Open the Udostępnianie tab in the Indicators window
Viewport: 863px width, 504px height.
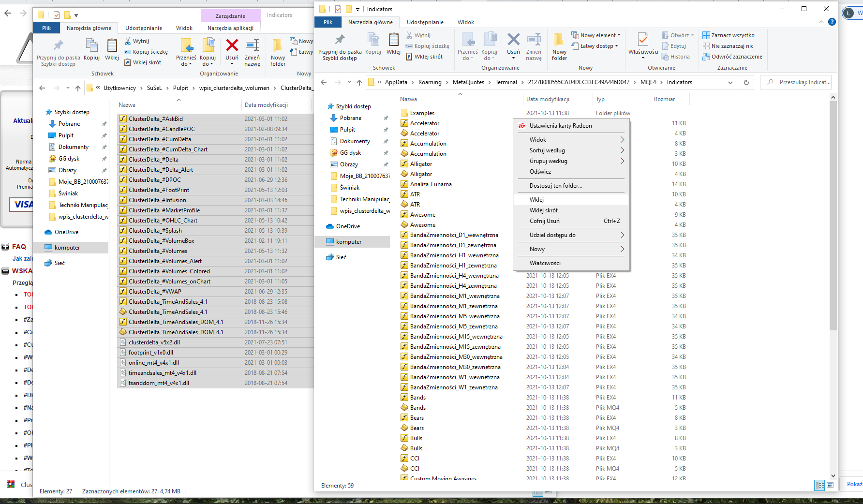(x=425, y=22)
